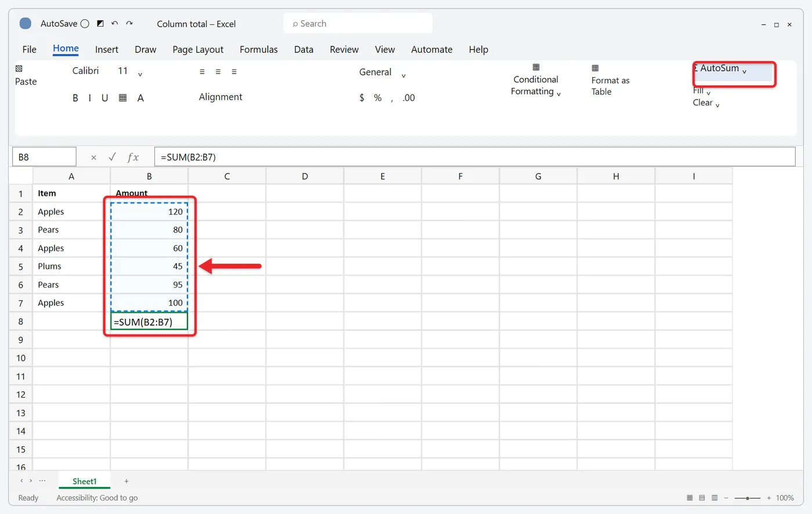The width and height of the screenshot is (812, 514).
Task: Click the Excel app icon in the title bar
Action: 25,24
